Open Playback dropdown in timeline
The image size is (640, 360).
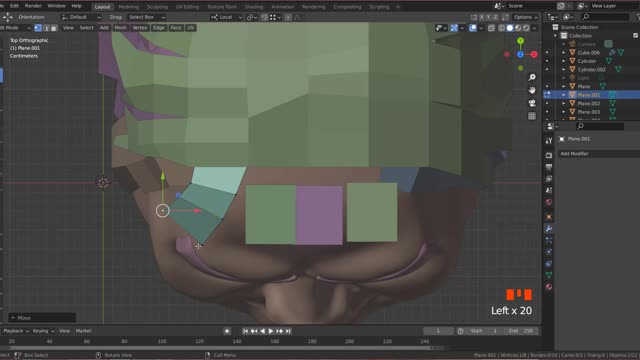(x=16, y=331)
